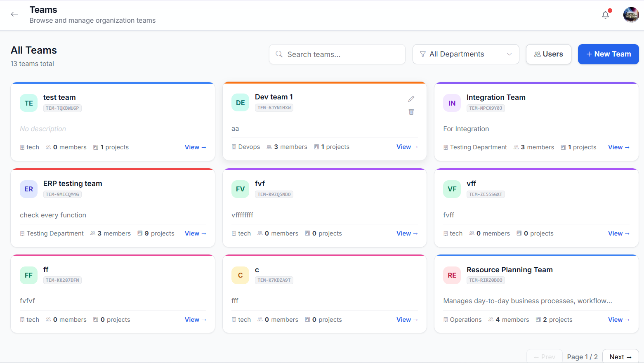The height and width of the screenshot is (363, 644).
Task: View the ERP testing team details
Action: tap(195, 233)
